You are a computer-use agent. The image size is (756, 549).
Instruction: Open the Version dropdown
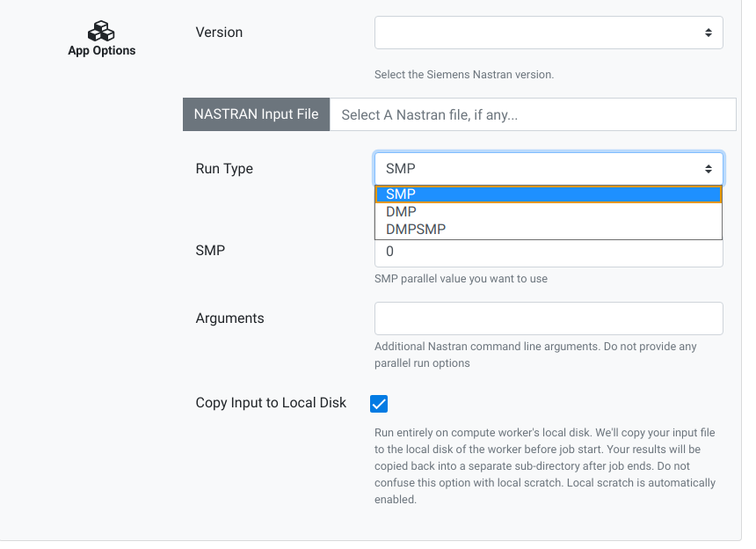point(549,33)
